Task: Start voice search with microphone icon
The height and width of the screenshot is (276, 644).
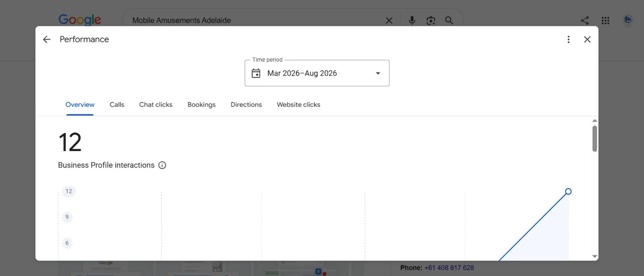Action: point(412,20)
